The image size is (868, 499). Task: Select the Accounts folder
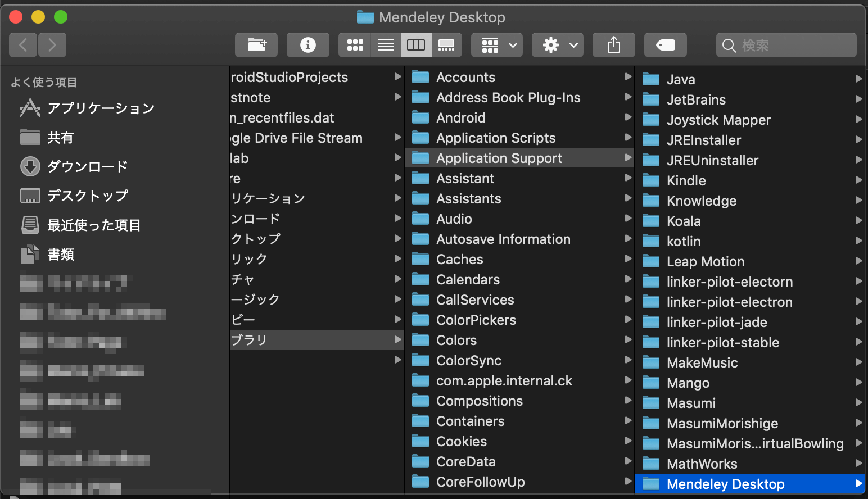pyautogui.click(x=519, y=77)
